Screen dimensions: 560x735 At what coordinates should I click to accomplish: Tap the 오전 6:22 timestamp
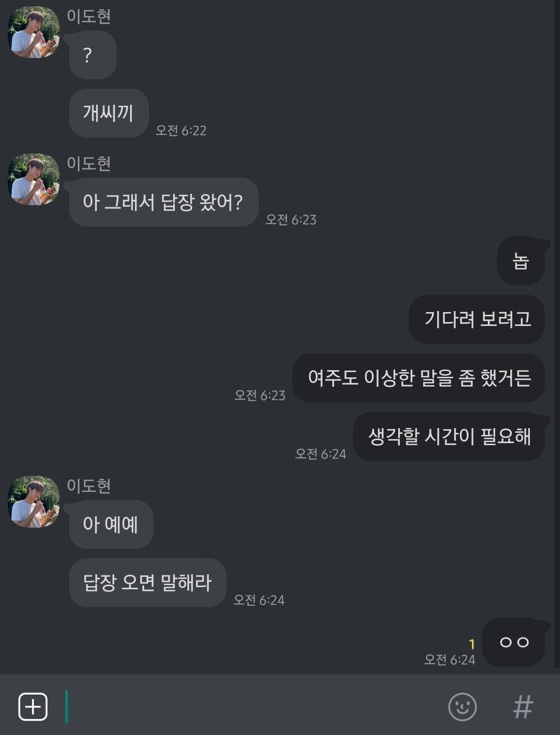pos(181,131)
